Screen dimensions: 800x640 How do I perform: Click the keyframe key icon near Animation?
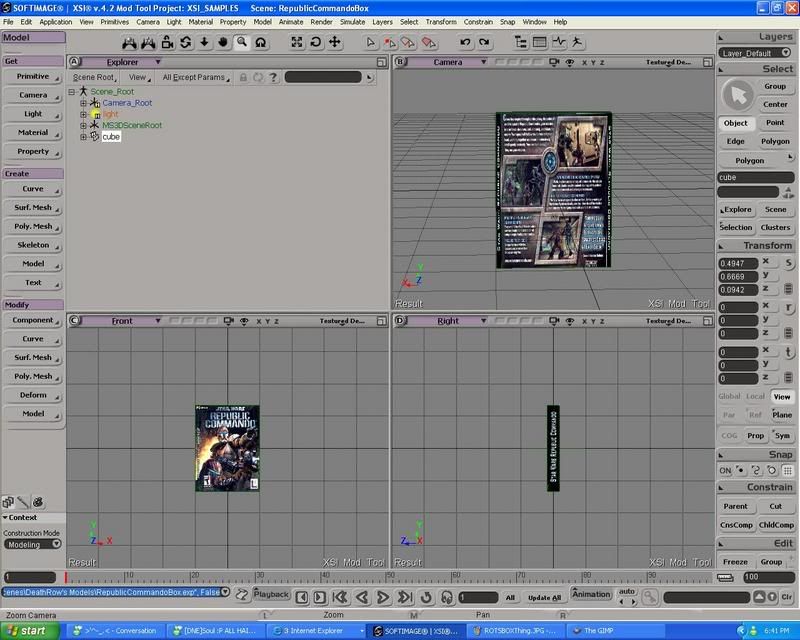pos(649,597)
